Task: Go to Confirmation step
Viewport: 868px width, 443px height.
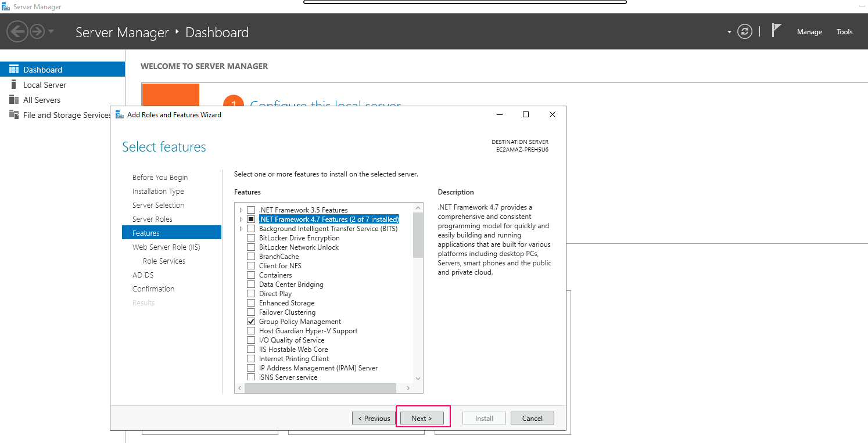Action: (153, 289)
